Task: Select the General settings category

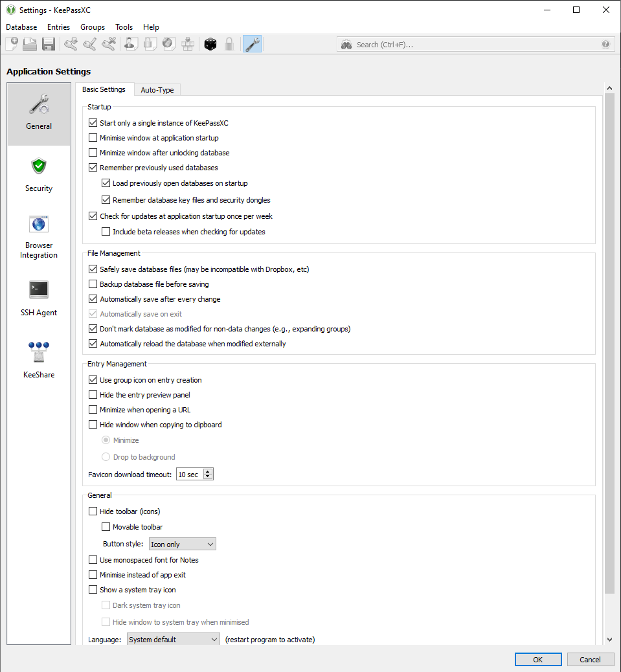Action: click(39, 114)
